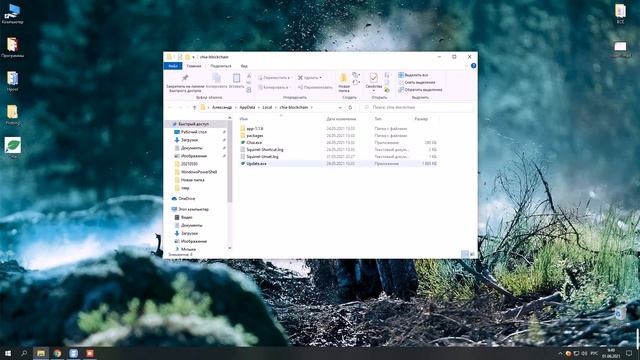
Task: Open WindowsPowerShell folder in navigation pane
Action: (x=199, y=172)
